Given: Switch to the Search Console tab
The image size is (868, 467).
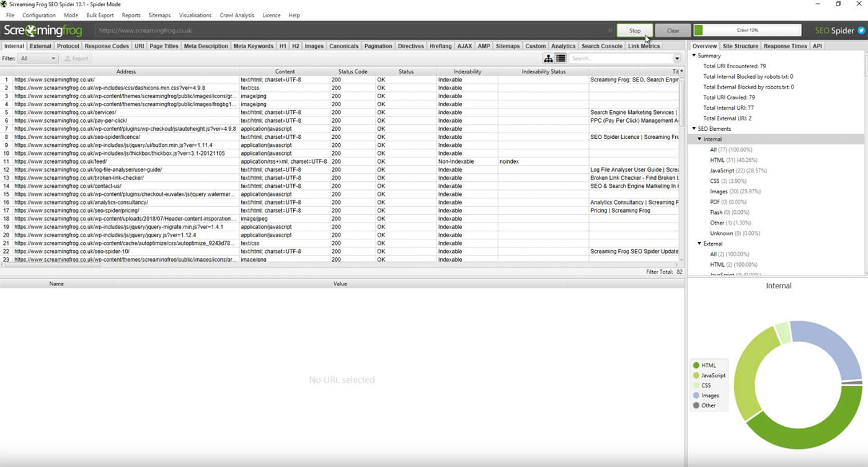Looking at the screenshot, I should tap(602, 46).
